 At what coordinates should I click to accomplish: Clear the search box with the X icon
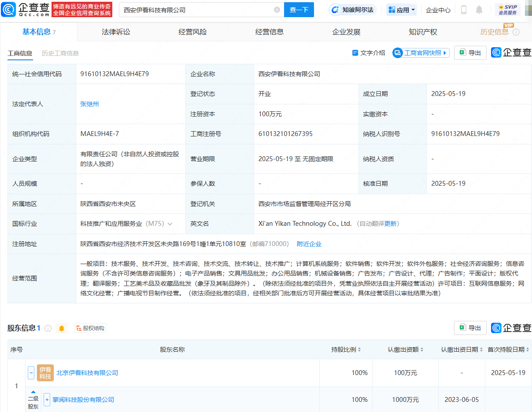[277, 10]
